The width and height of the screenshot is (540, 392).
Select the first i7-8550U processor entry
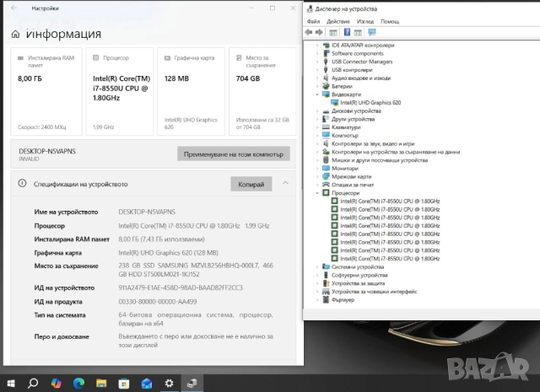point(390,201)
